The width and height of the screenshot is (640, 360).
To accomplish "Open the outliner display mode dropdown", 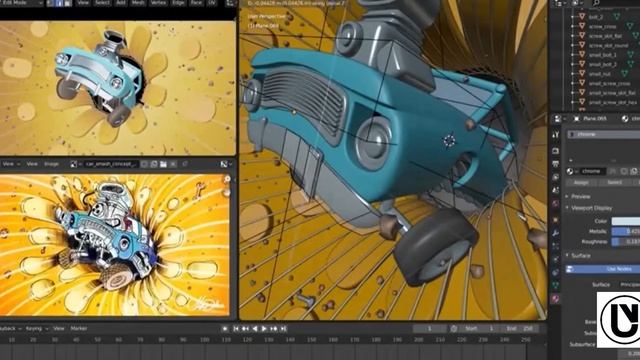I will 578,3.
